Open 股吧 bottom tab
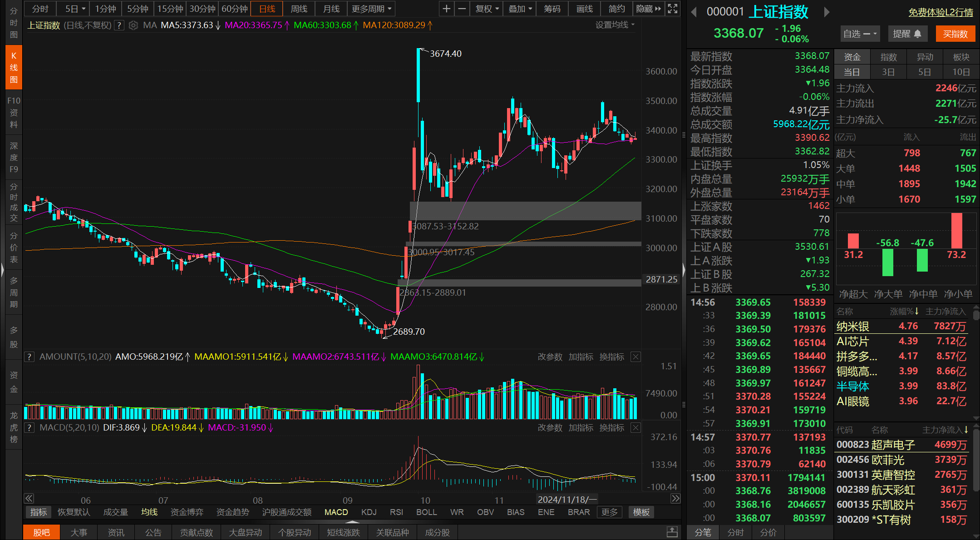This screenshot has height=540, width=980. pyautogui.click(x=41, y=532)
